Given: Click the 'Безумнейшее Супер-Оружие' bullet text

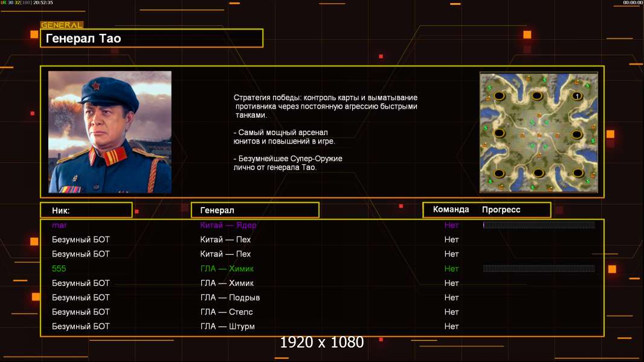Looking at the screenshot, I should tap(288, 163).
